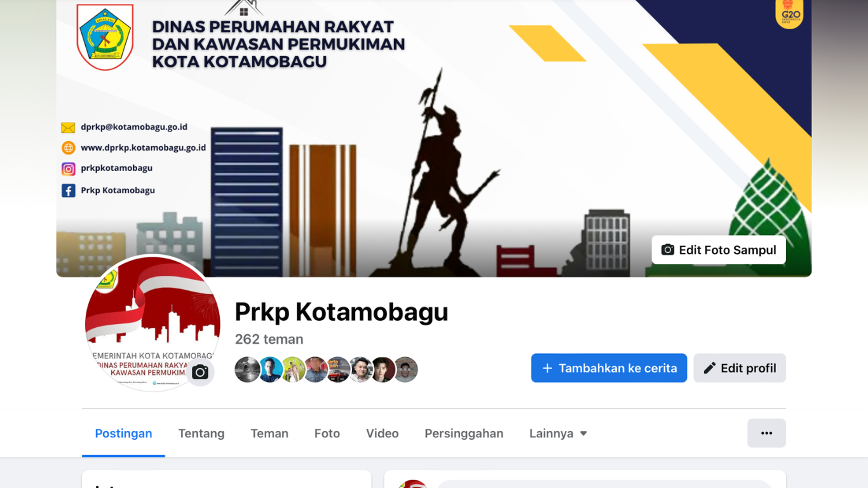Select the Postingan tab
The image size is (868, 488).
123,433
